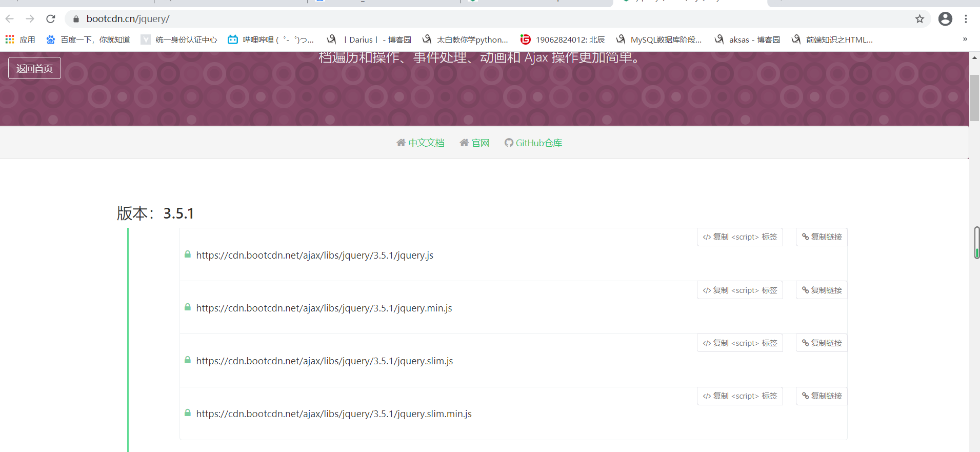
Task: Copy script tag for jquery.slim.min.js
Action: point(739,396)
